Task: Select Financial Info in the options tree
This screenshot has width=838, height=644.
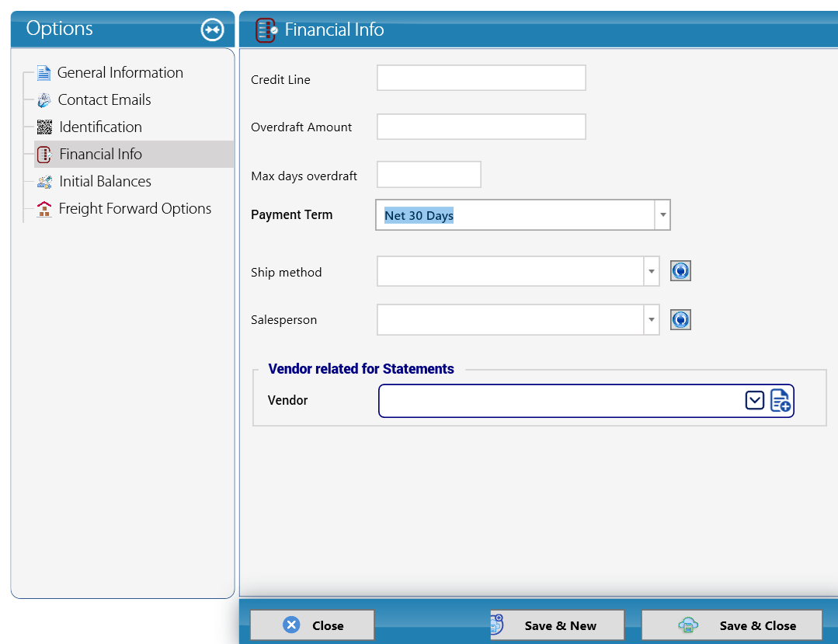Action: 134,155
